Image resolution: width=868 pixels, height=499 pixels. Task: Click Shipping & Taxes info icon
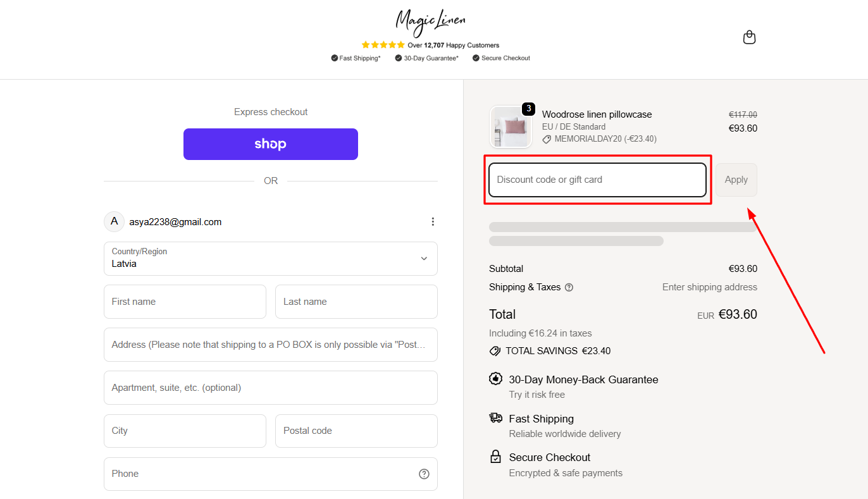click(x=569, y=287)
